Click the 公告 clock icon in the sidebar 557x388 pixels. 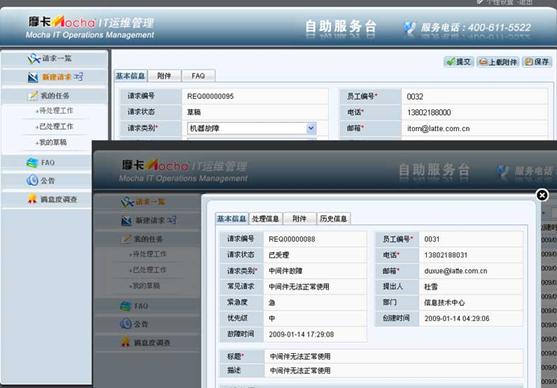(x=32, y=180)
